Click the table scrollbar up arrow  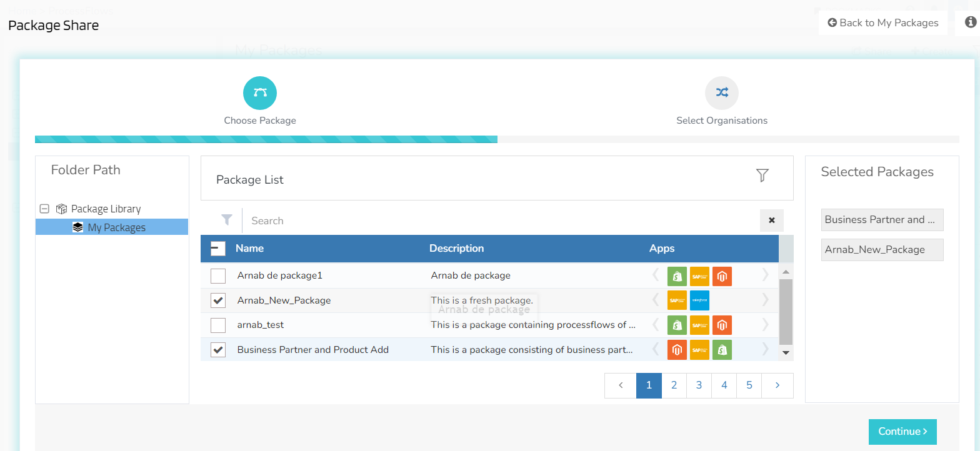click(x=786, y=272)
